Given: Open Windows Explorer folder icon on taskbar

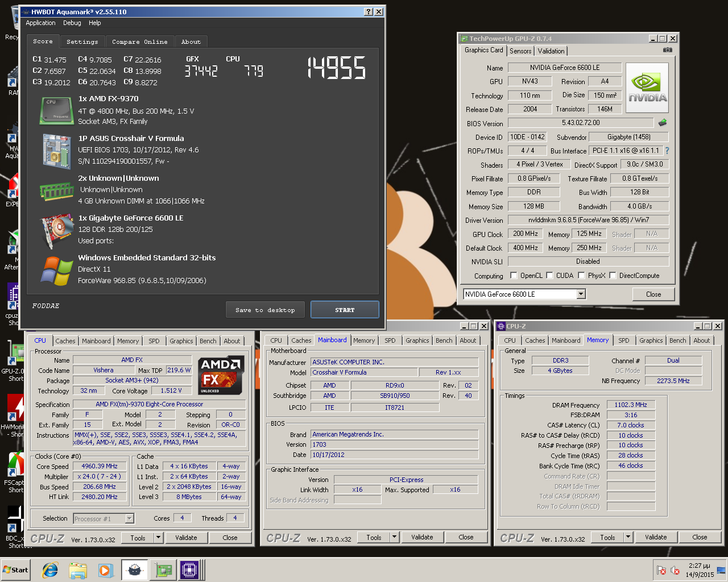Looking at the screenshot, I should click(x=78, y=570).
